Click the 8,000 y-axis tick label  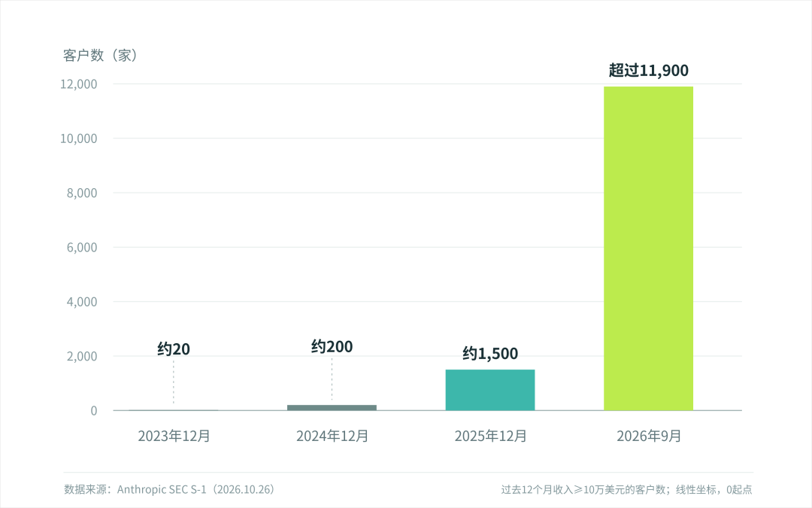[82, 193]
